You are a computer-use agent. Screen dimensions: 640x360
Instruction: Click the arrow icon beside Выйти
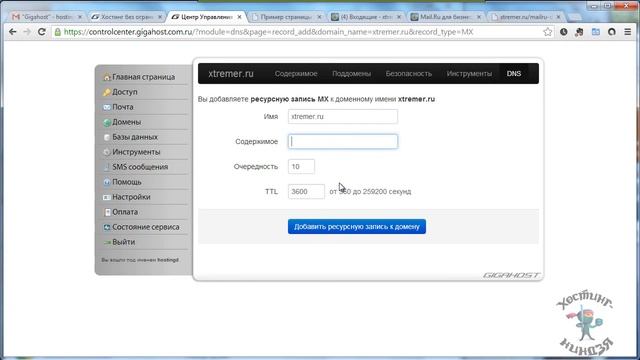point(107,242)
